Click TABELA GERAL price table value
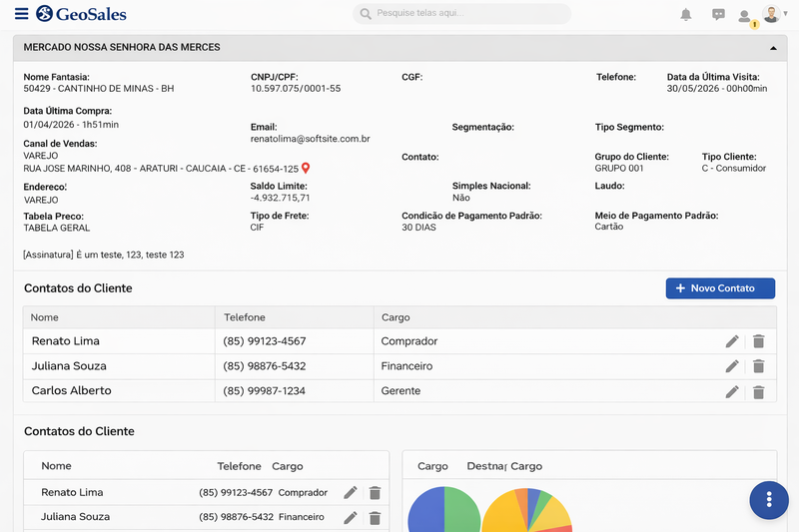 pyautogui.click(x=57, y=229)
